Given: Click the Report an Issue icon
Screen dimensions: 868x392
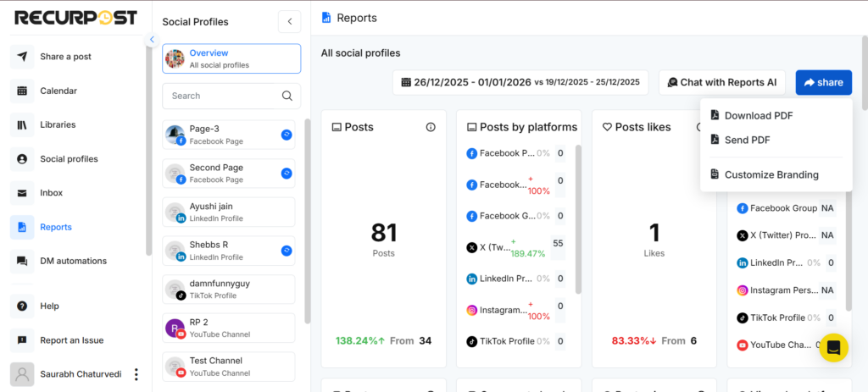Looking at the screenshot, I should [x=22, y=340].
